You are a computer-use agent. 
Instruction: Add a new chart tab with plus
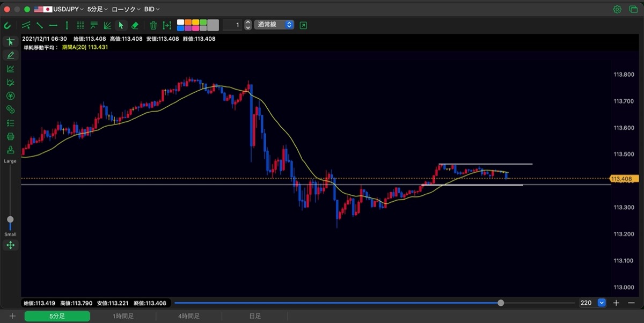(x=12, y=316)
